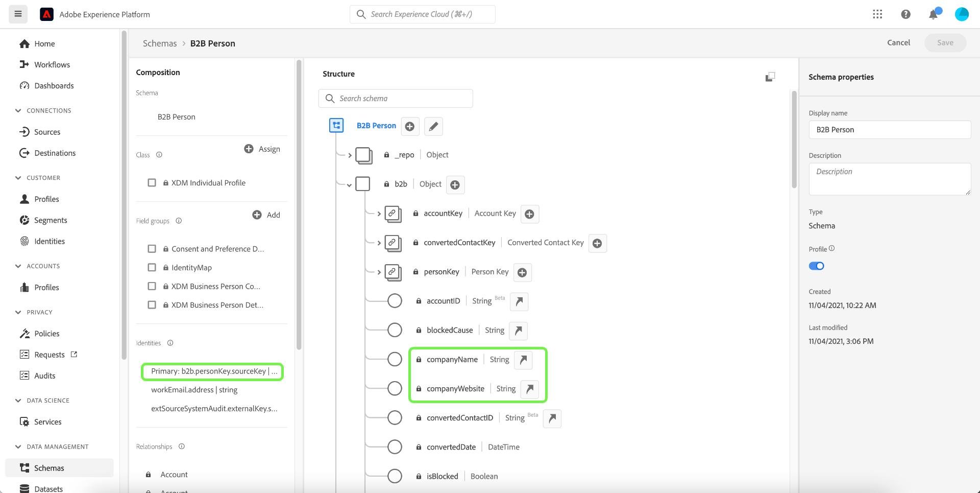Click the pencil edit icon beside B2B Person
Image resolution: width=980 pixels, height=493 pixels.
tap(433, 126)
